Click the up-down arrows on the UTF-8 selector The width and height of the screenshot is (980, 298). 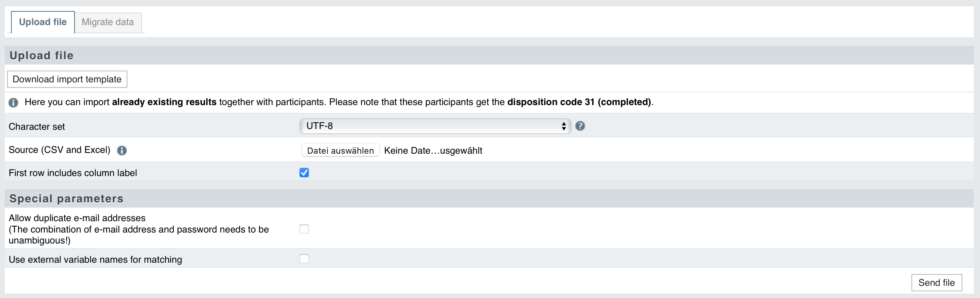pos(563,126)
